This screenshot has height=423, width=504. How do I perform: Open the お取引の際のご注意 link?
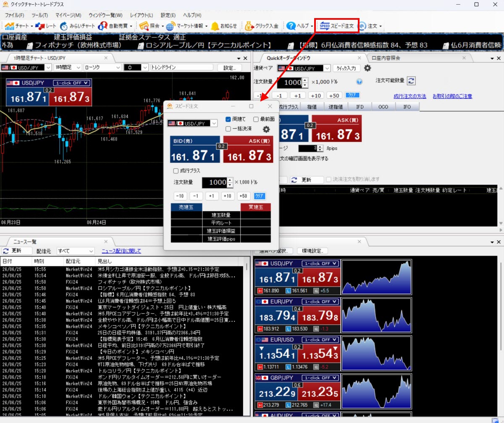point(452,96)
